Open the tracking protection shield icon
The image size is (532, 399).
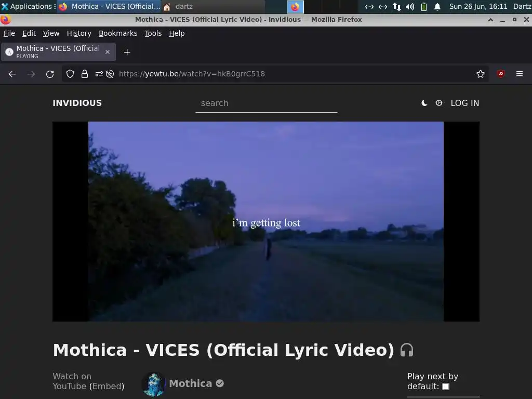click(70, 74)
